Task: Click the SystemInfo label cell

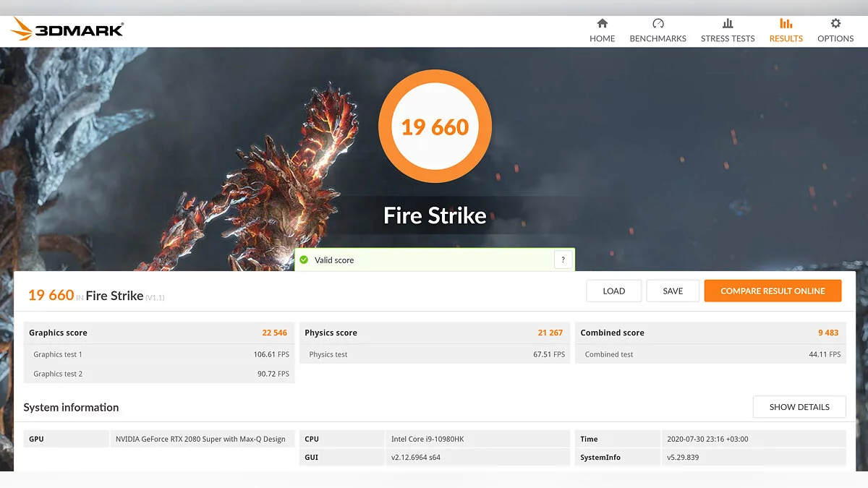Action: (618, 458)
